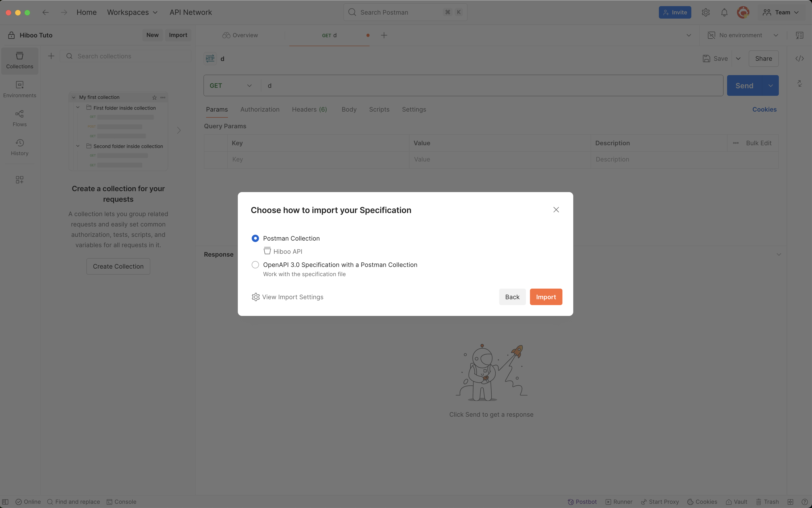812x508 pixels.
Task: Click the HTTP request type icon
Action: coord(210,58)
